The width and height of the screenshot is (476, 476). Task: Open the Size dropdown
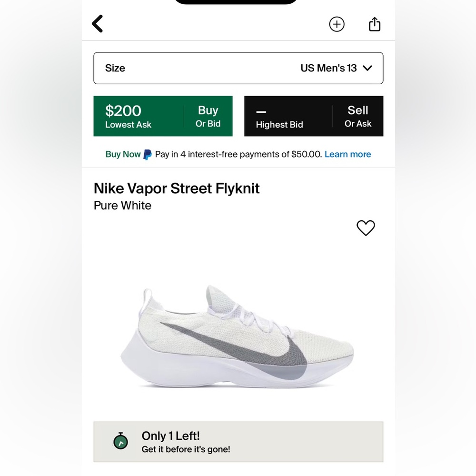click(238, 68)
